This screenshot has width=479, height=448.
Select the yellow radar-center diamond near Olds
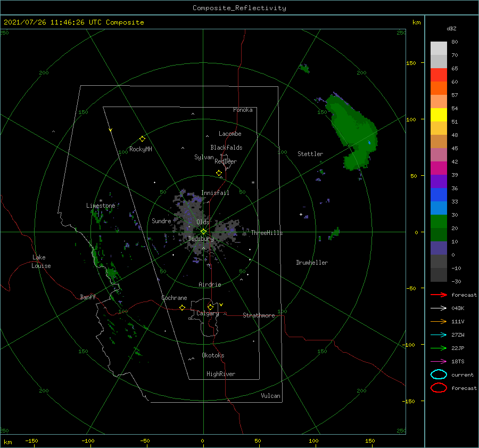pyautogui.click(x=203, y=232)
